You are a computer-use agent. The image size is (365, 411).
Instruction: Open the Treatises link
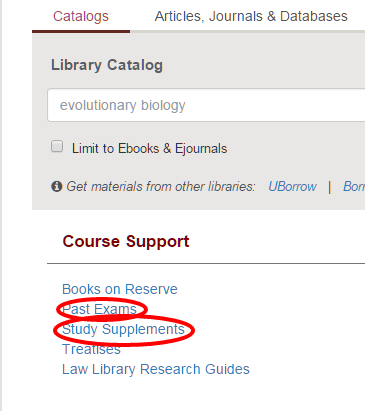coord(91,349)
